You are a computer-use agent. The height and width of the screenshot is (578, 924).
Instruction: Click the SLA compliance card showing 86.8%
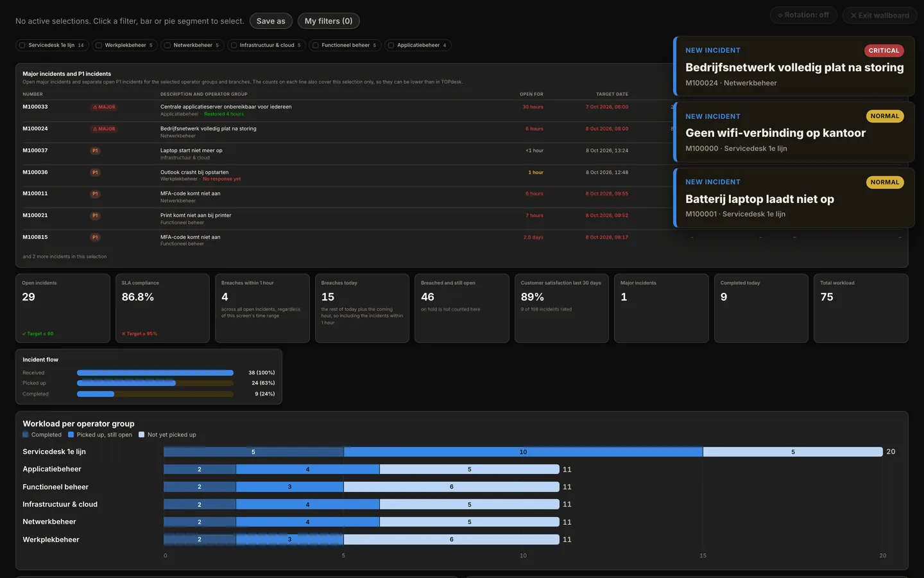click(x=162, y=308)
